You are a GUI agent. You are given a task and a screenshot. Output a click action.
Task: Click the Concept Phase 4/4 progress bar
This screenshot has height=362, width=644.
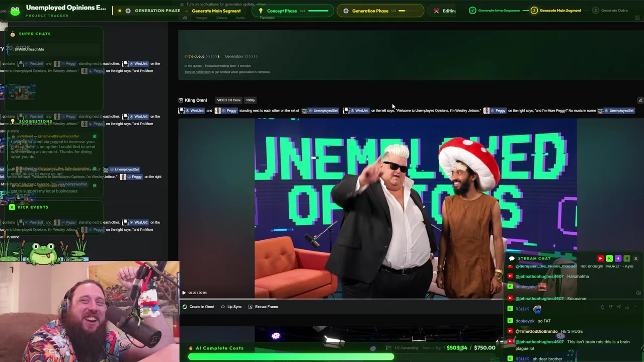pyautogui.click(x=318, y=11)
